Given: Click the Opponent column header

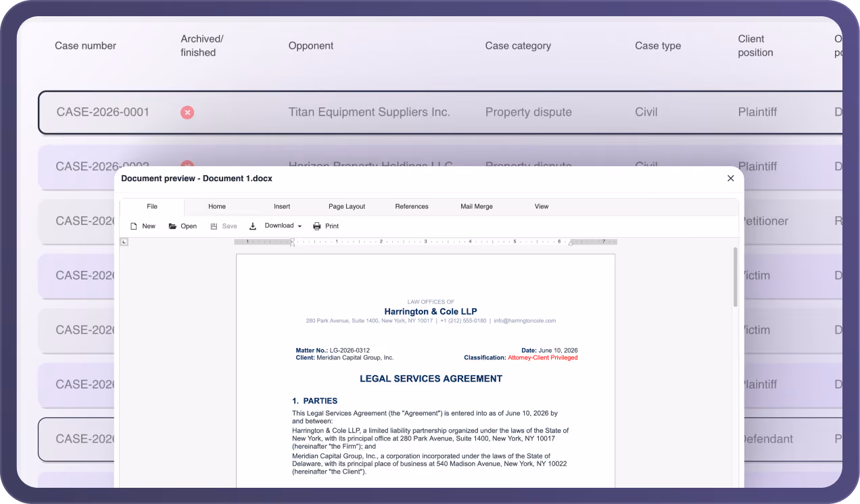Looking at the screenshot, I should 311,46.
